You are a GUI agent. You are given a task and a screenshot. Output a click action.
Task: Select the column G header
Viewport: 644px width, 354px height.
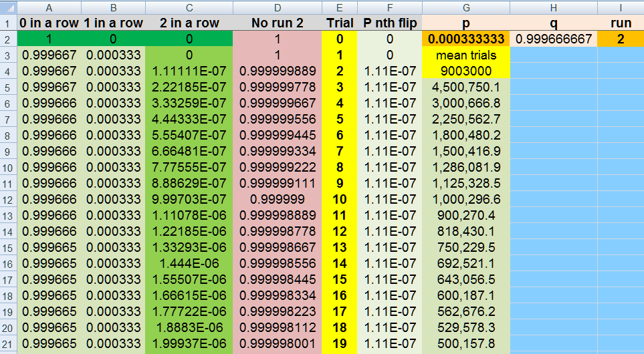tap(466, 7)
